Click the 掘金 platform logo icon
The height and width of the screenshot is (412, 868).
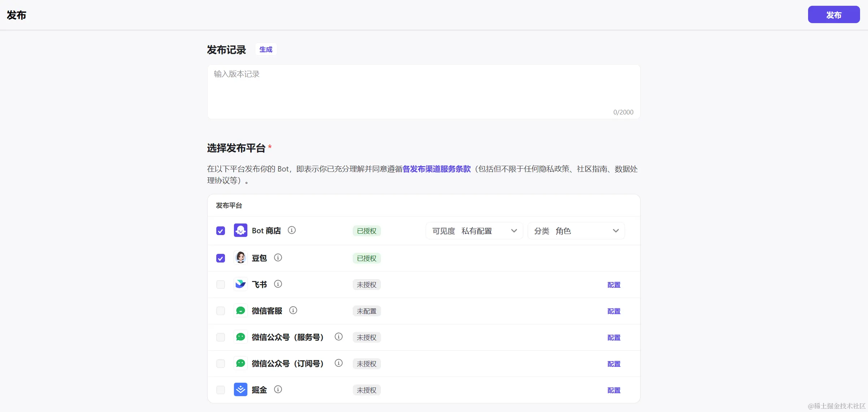point(240,390)
